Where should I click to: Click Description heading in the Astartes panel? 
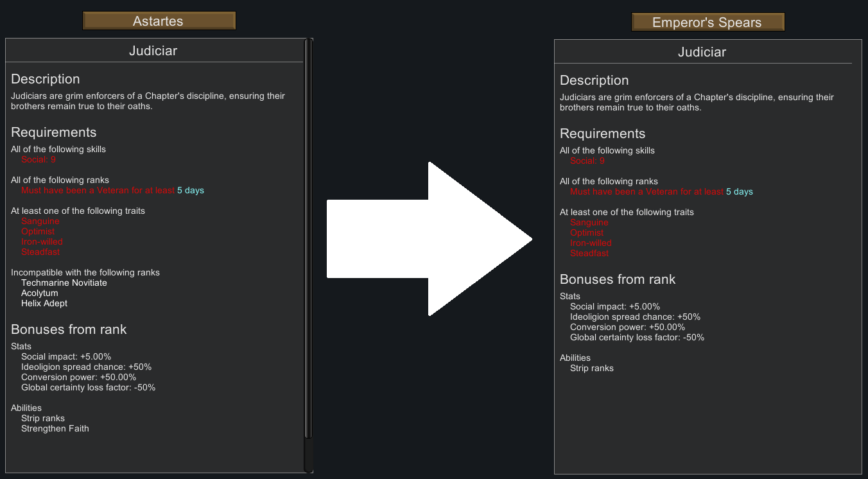(46, 79)
